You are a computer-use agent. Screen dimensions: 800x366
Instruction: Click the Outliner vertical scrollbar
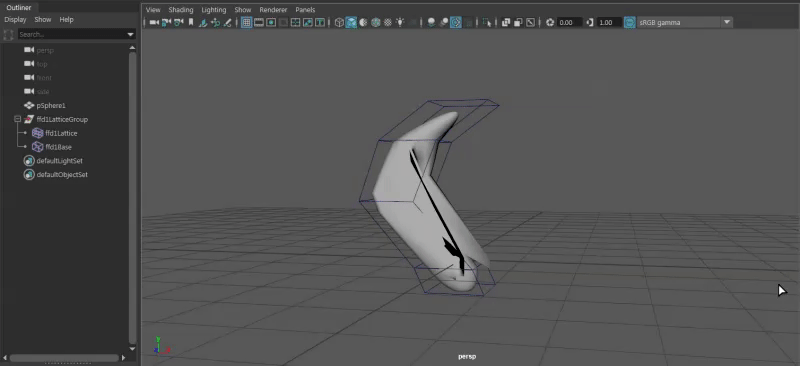pos(133,197)
